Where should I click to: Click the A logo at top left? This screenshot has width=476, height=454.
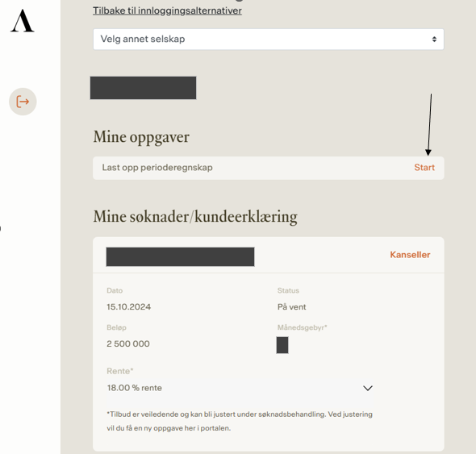(x=23, y=21)
